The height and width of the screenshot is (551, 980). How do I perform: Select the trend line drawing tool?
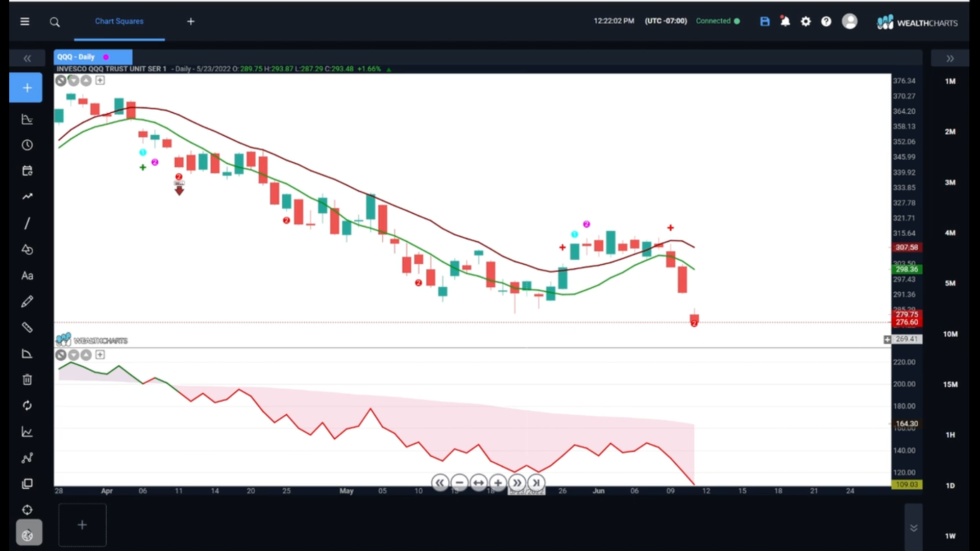click(27, 223)
